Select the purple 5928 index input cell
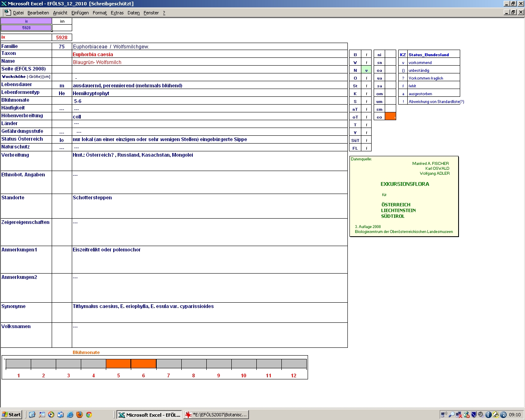 (26, 28)
